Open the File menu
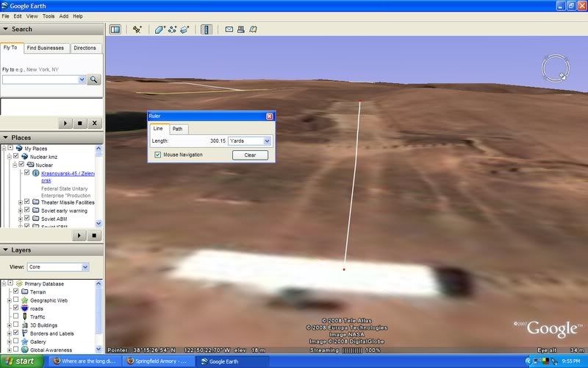The width and height of the screenshot is (588, 368). [6, 16]
